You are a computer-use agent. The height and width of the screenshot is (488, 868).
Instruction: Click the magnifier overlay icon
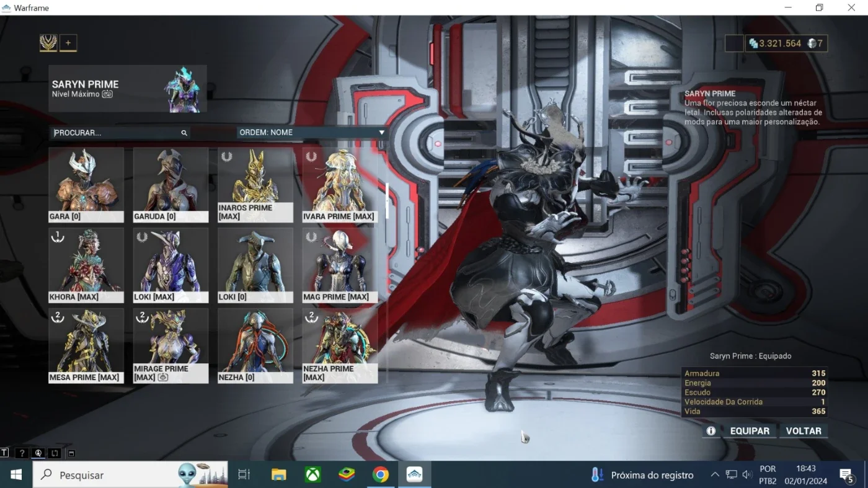pyautogui.click(x=38, y=453)
